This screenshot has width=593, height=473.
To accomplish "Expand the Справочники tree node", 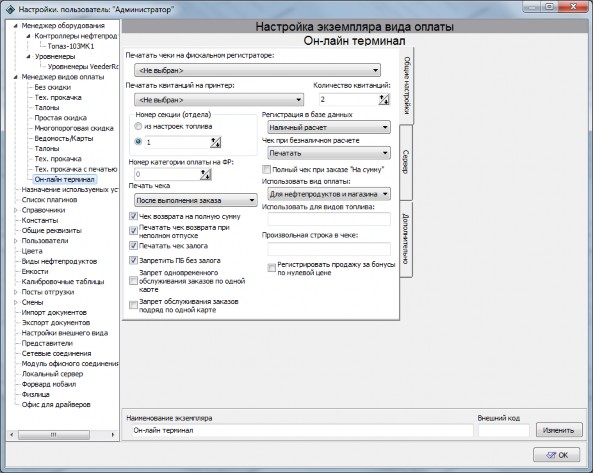I will pos(16,210).
